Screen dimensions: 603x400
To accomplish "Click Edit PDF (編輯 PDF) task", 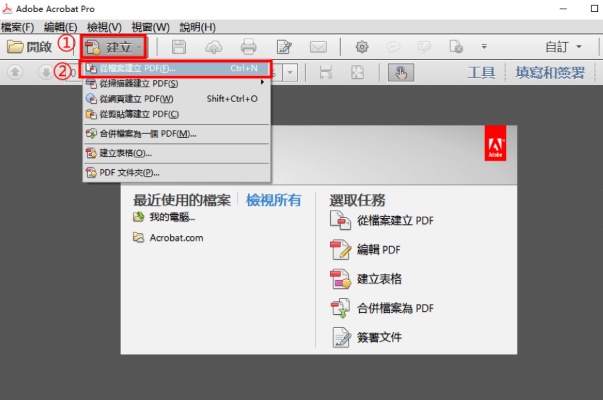I will click(x=378, y=250).
